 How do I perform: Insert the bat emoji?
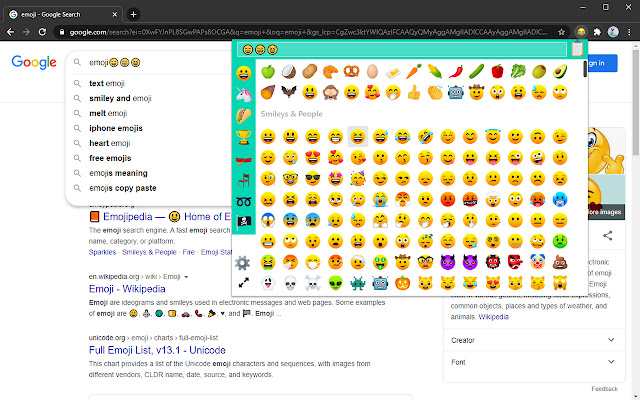(x=289, y=93)
